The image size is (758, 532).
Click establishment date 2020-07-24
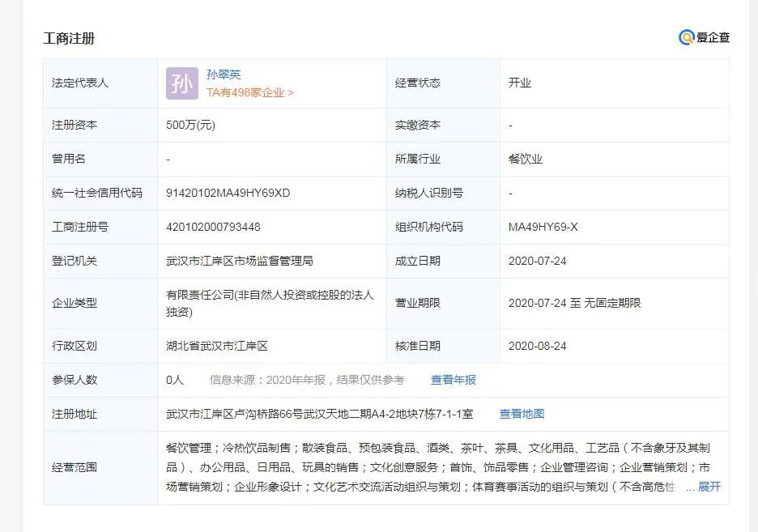pos(537,261)
